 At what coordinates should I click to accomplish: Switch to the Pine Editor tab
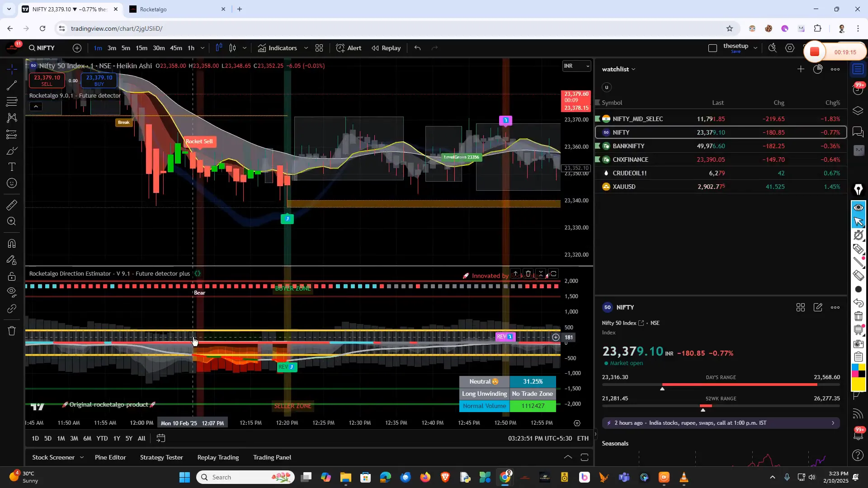tap(110, 457)
